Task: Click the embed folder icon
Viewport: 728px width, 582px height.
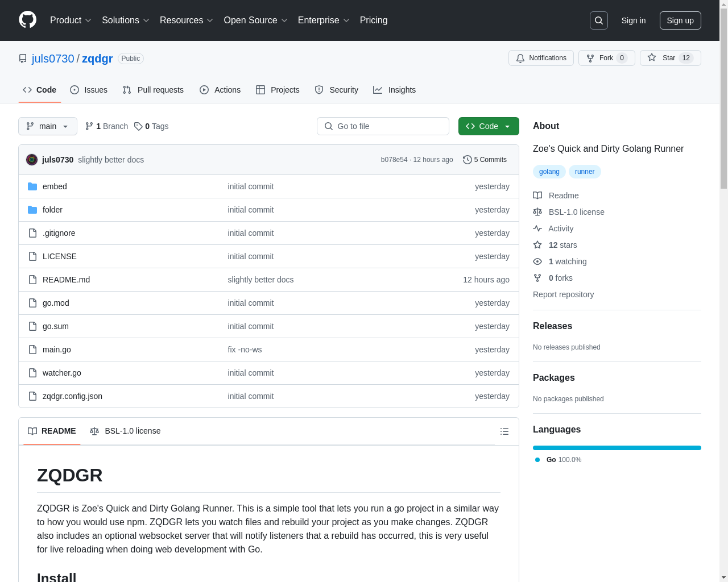Action: pyautogui.click(x=32, y=186)
